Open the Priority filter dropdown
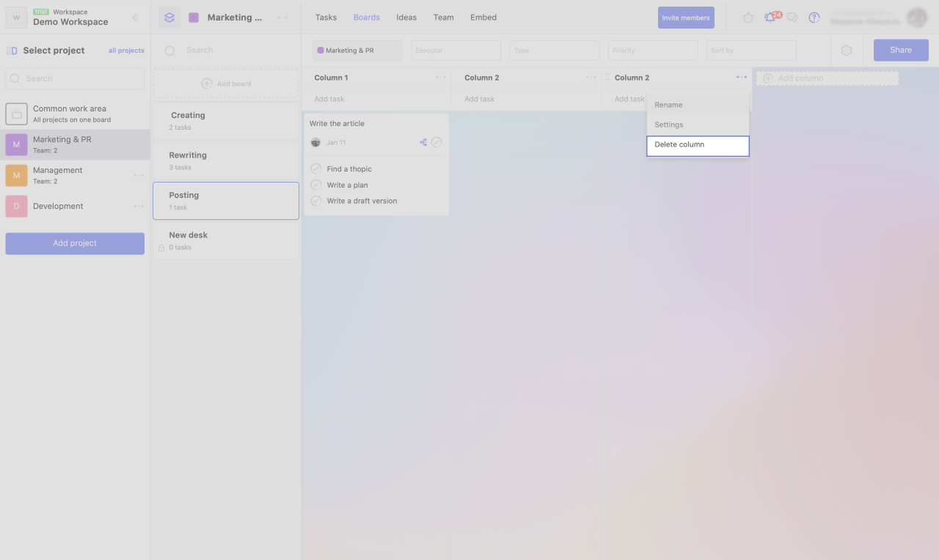 click(x=652, y=51)
